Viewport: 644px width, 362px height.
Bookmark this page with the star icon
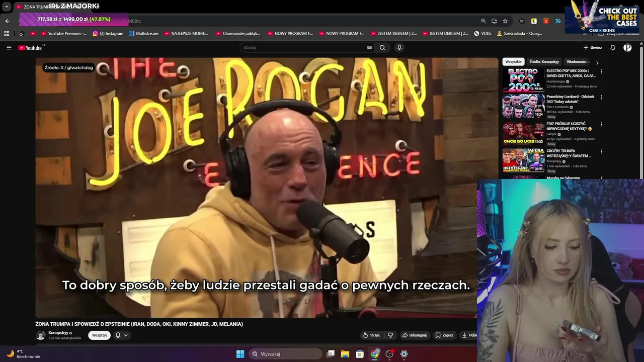pos(505,21)
